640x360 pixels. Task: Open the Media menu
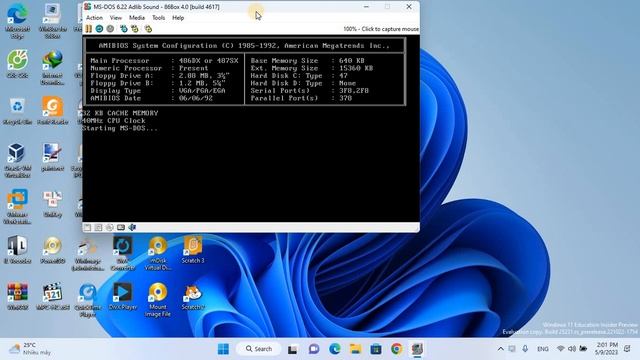tap(137, 18)
